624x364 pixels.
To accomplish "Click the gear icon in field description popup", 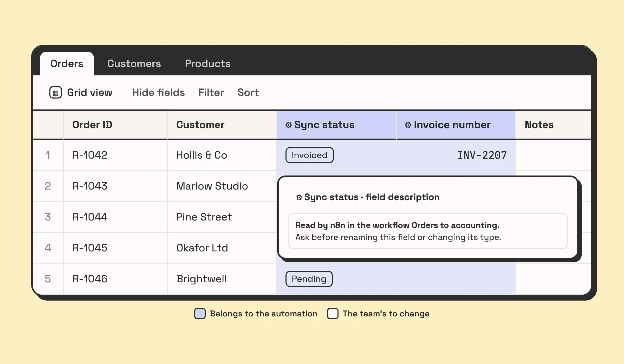I will (299, 197).
